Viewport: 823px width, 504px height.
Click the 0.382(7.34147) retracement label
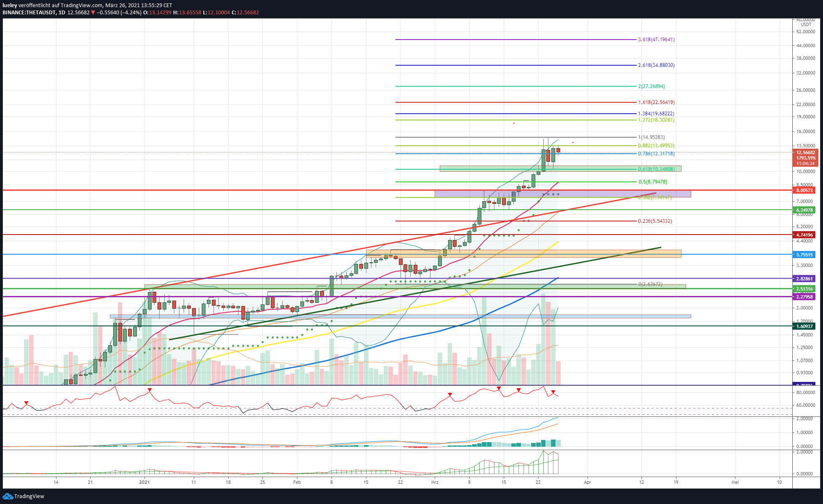pyautogui.click(x=655, y=197)
